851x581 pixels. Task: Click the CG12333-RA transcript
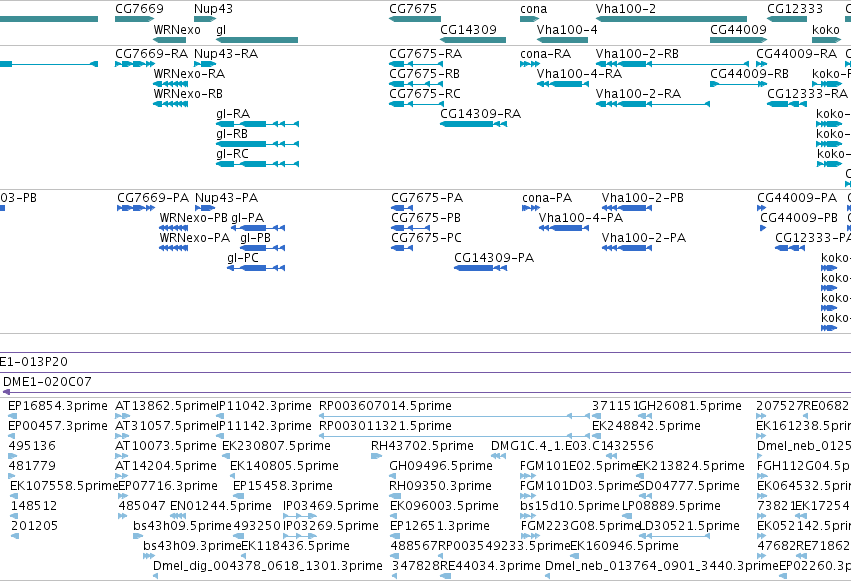[x=786, y=104]
